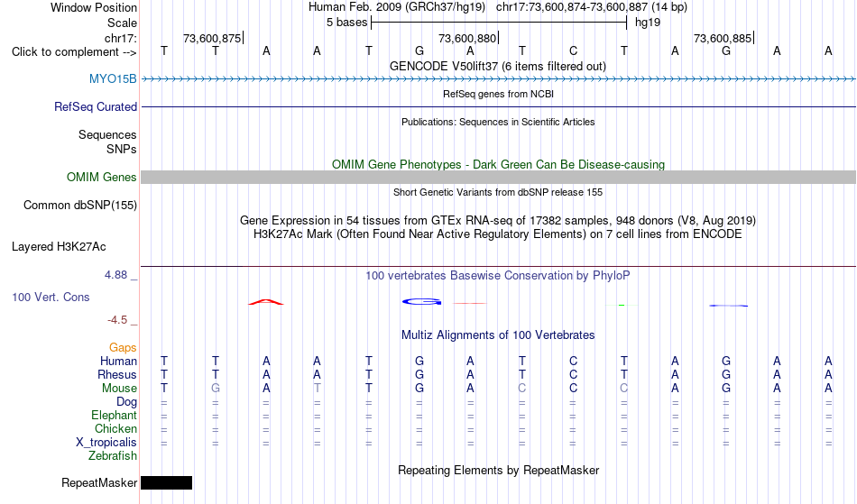Screen dimensions: 857x504
Task: Click the 'Human Feb. 2009 (GRCh37/hg19)' assembly text
Action: [397, 7]
